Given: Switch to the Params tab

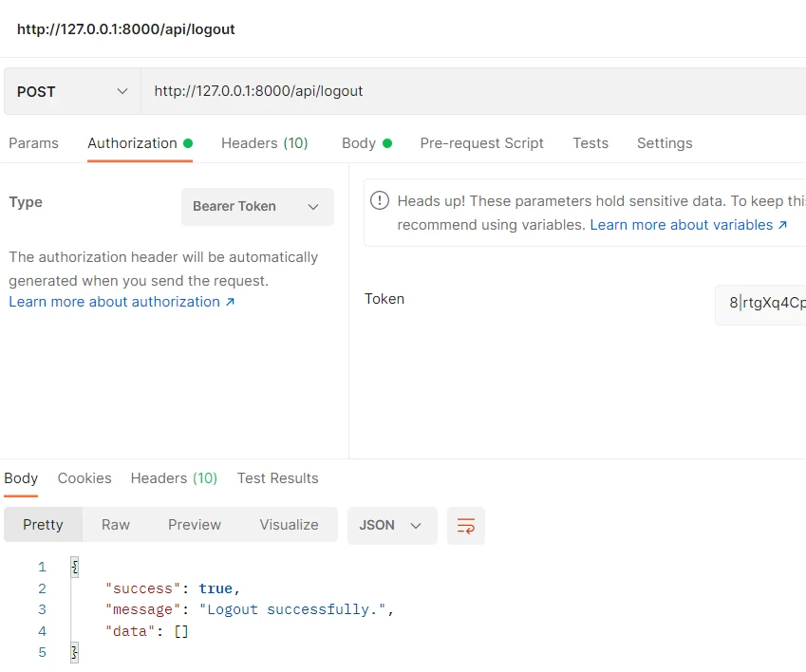Looking at the screenshot, I should tap(33, 142).
